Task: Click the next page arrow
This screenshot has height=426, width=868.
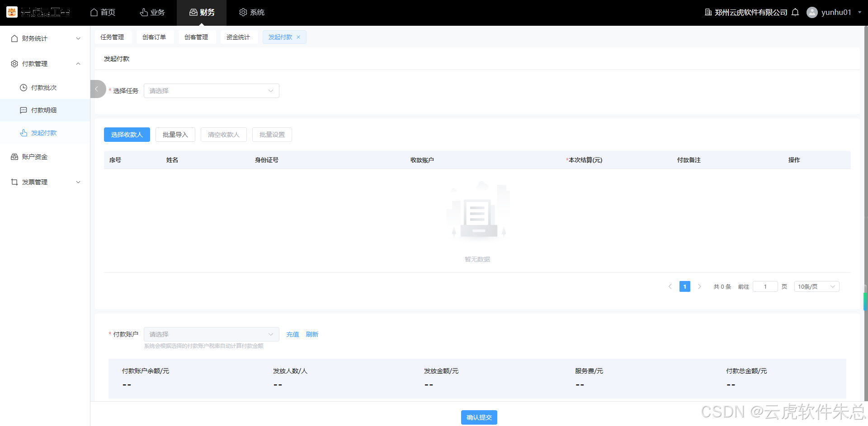Action: (x=699, y=286)
